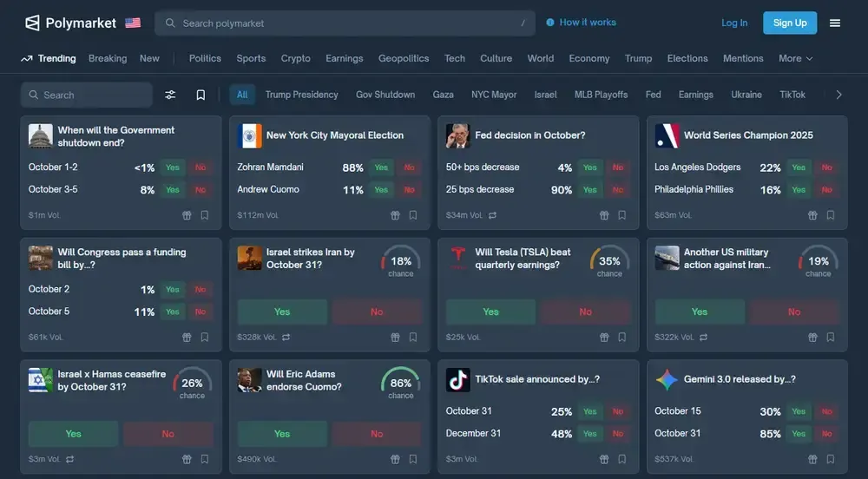Click gift icon on Government shutdown end card
This screenshot has width=868, height=479.
coord(187,215)
